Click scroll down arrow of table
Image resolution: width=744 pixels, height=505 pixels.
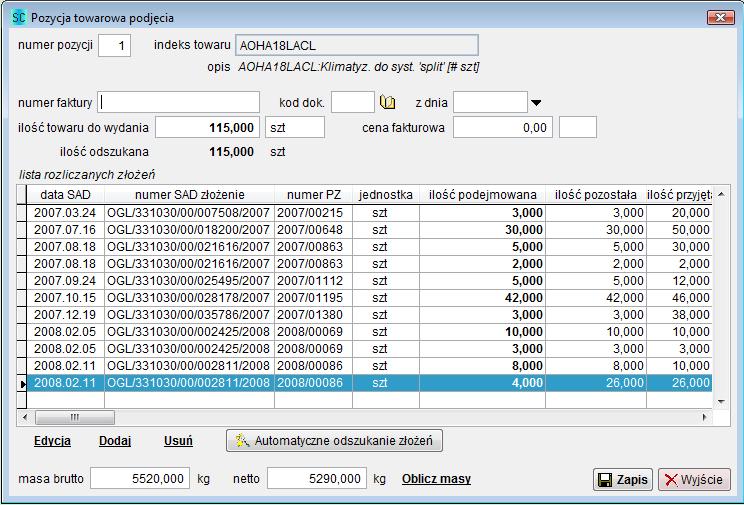721,402
